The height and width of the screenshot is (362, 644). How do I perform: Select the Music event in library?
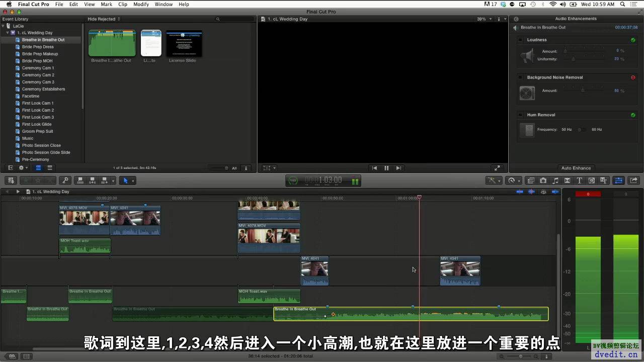coord(28,138)
